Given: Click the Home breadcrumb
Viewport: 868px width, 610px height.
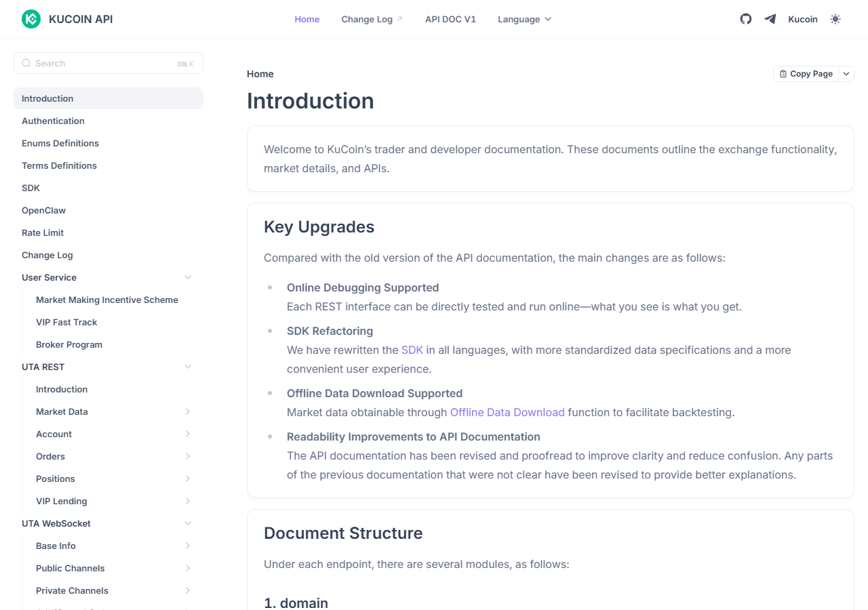Looking at the screenshot, I should coord(260,74).
